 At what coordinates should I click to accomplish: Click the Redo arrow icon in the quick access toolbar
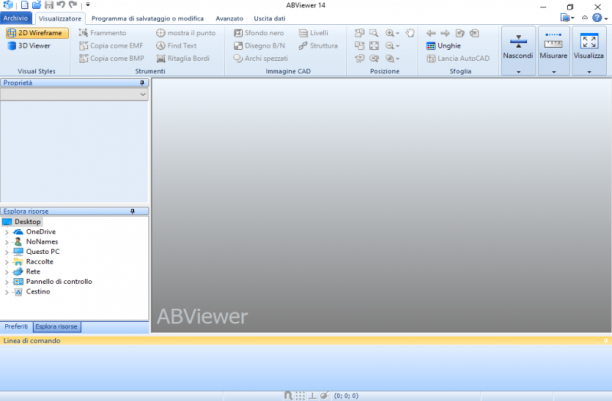pos(73,5)
